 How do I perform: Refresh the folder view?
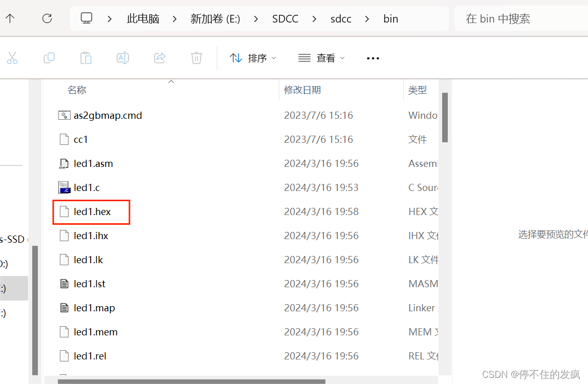coord(47,18)
